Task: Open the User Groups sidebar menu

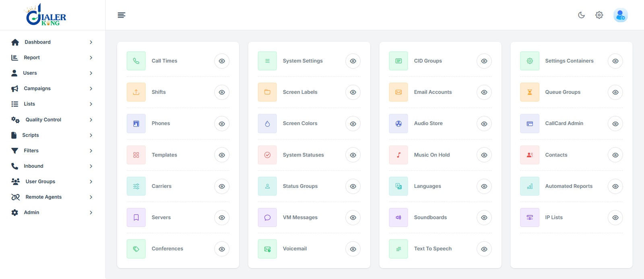Action: tap(52, 181)
